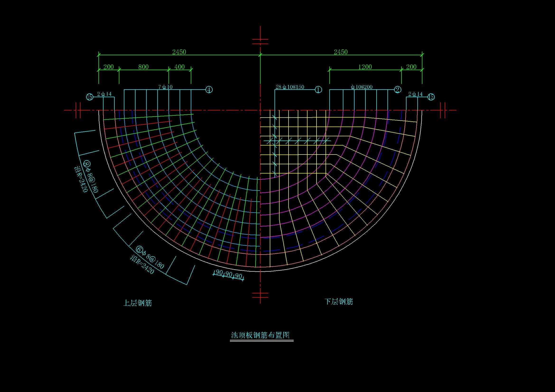Click the circled 6 mark beside ⌀8@180
The width and height of the screenshot is (555, 392).
tap(140, 249)
